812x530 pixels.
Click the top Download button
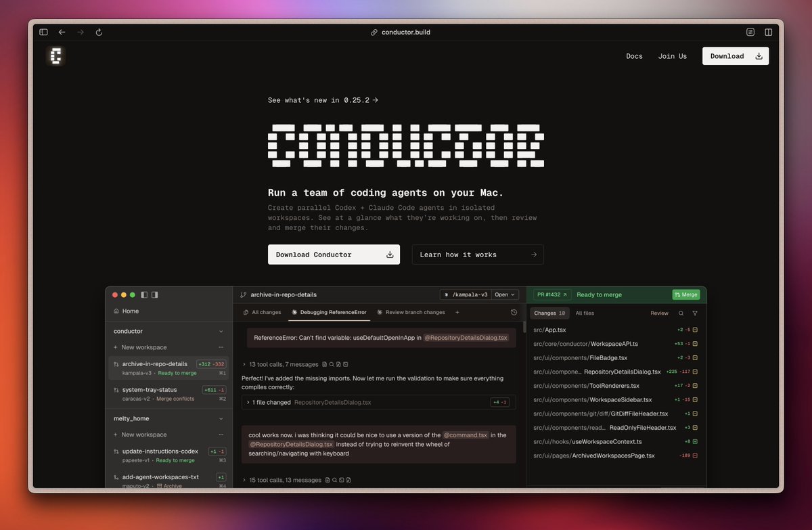[736, 56]
